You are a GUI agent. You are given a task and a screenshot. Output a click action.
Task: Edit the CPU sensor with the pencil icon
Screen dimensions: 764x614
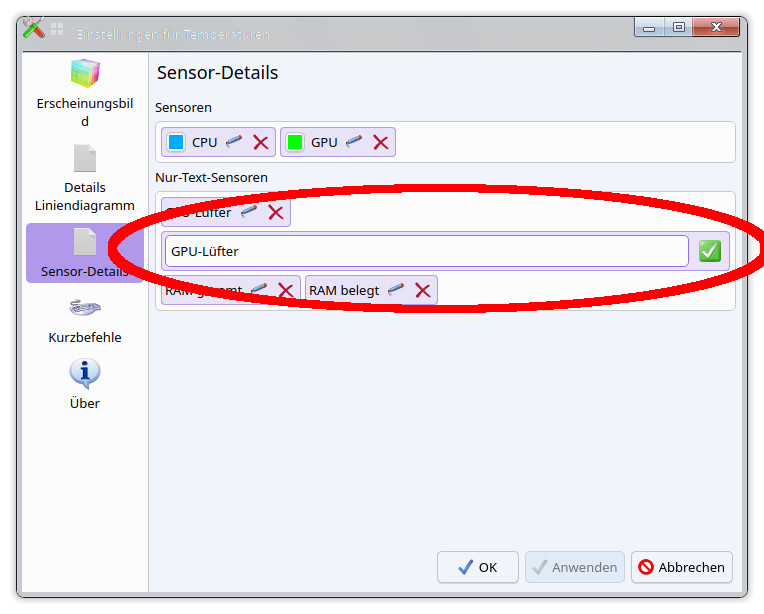(x=234, y=142)
